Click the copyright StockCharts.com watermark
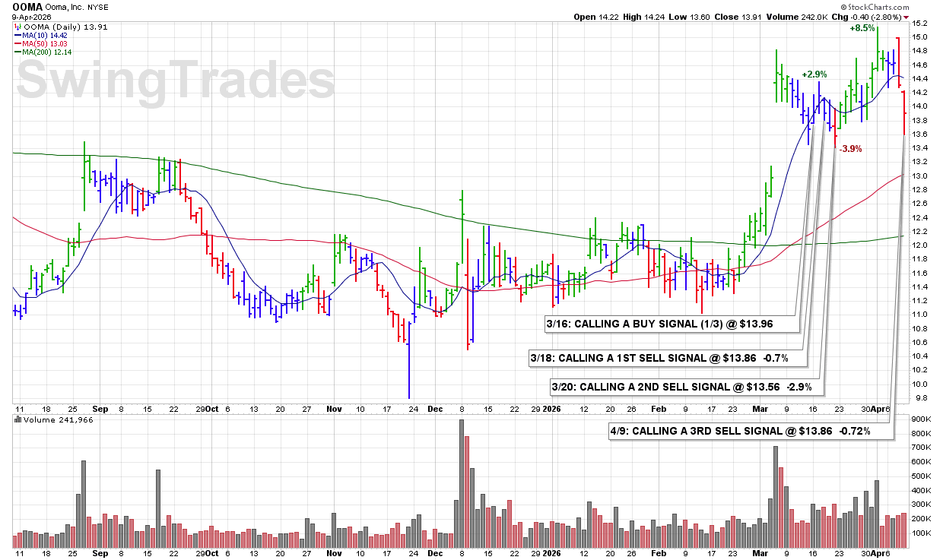Viewport: 943px width, 560px height. point(877,5)
